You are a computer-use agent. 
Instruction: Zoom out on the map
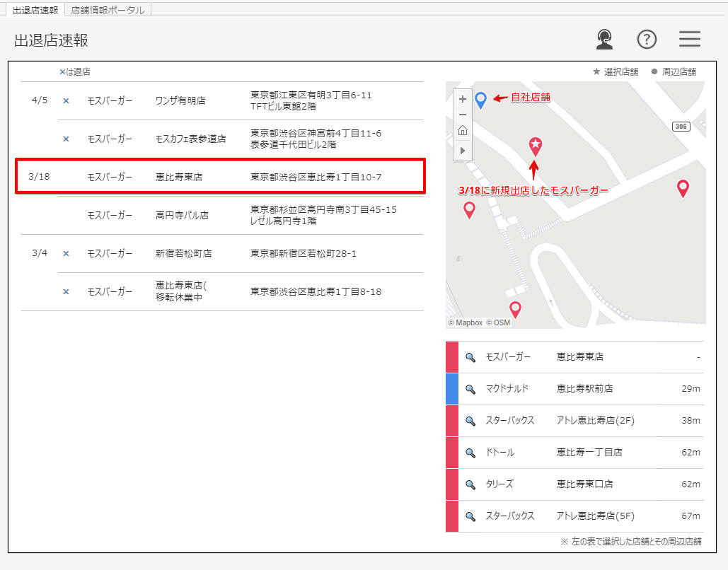pos(463,115)
